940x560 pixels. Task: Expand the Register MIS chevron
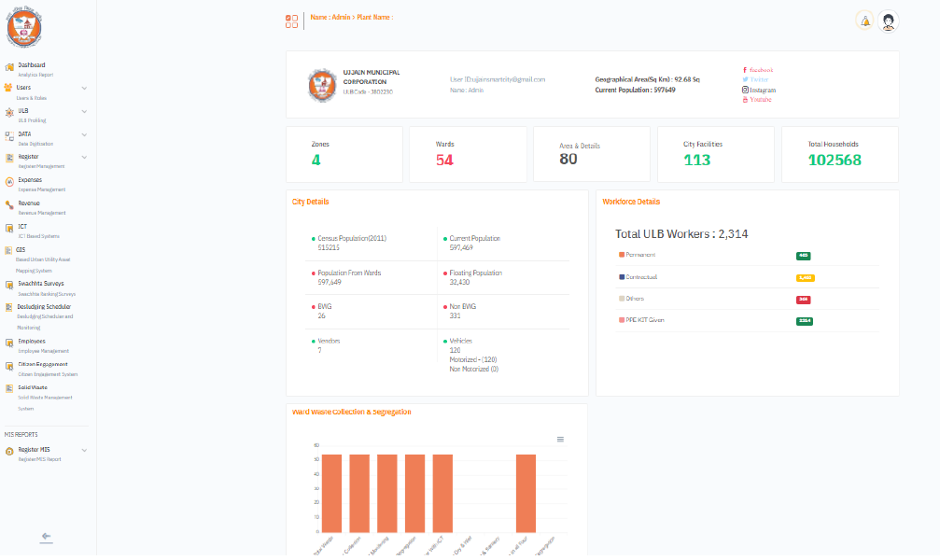(84, 451)
